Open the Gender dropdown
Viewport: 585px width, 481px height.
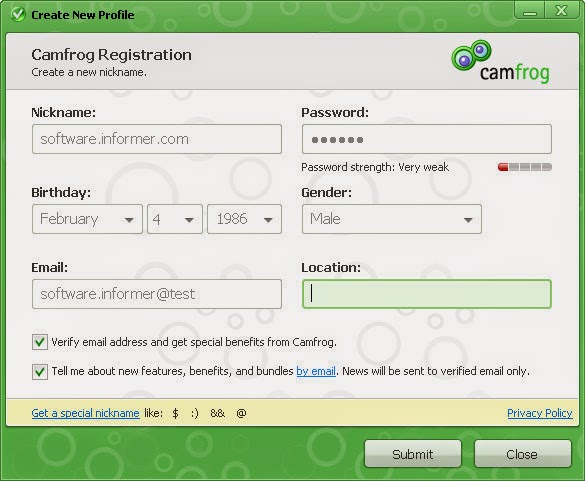392,219
